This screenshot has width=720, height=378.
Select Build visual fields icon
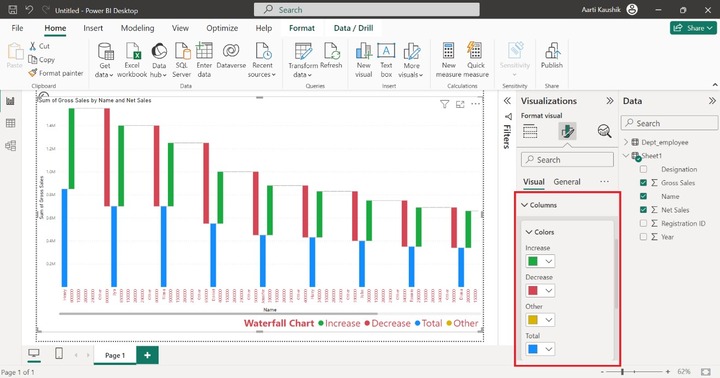530,131
